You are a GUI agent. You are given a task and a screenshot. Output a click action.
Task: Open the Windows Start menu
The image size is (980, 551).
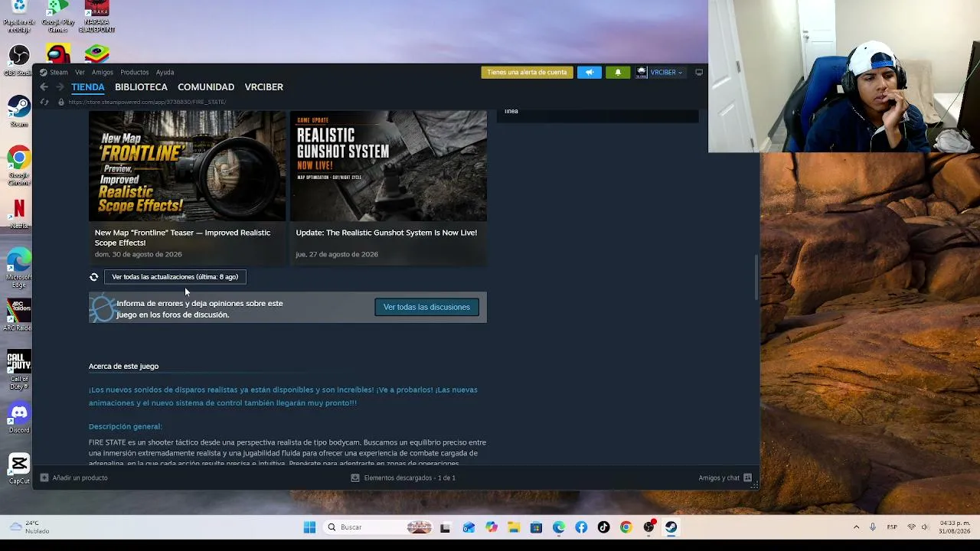click(x=309, y=527)
